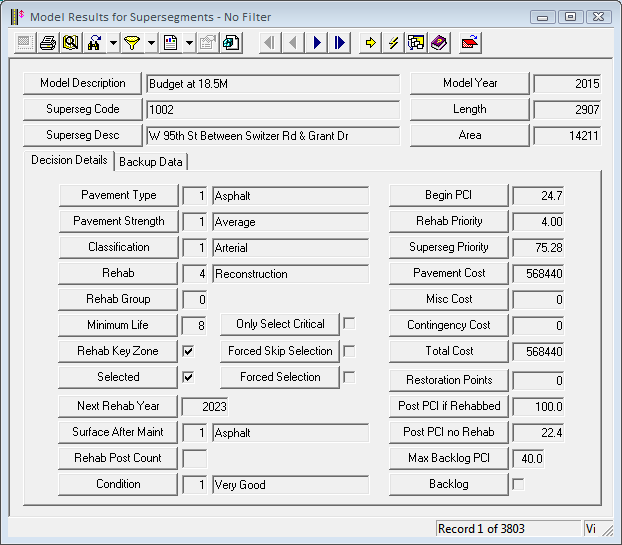Click the grayed properties form icon
Viewport: 622px width, 545px height.
pos(207,42)
